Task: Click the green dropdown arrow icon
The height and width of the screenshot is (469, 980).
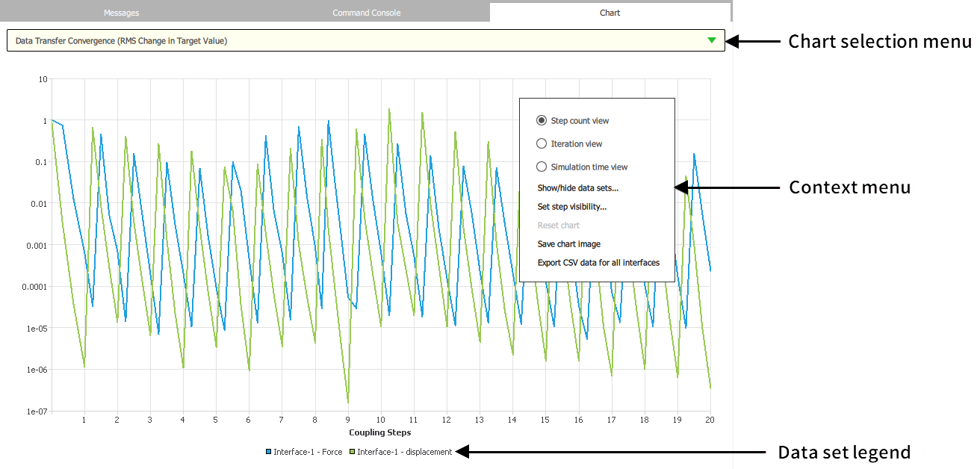Action: [x=710, y=40]
